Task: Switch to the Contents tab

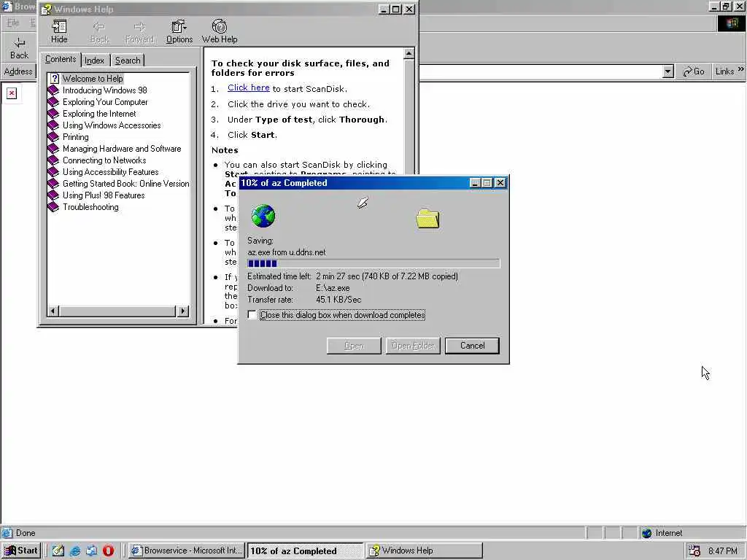Action: coord(61,60)
